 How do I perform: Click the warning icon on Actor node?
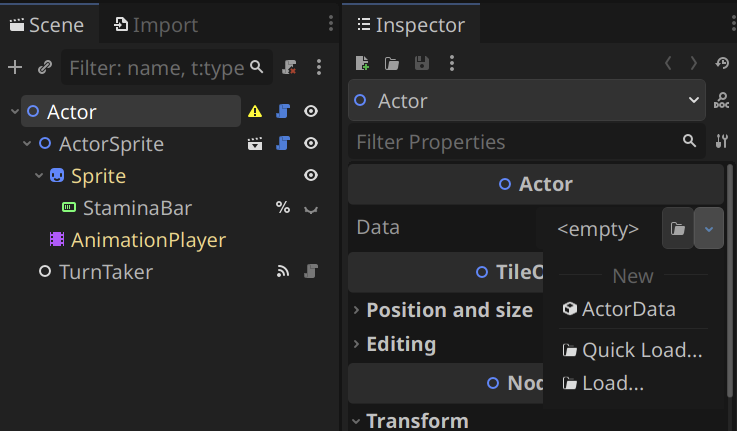(x=256, y=112)
